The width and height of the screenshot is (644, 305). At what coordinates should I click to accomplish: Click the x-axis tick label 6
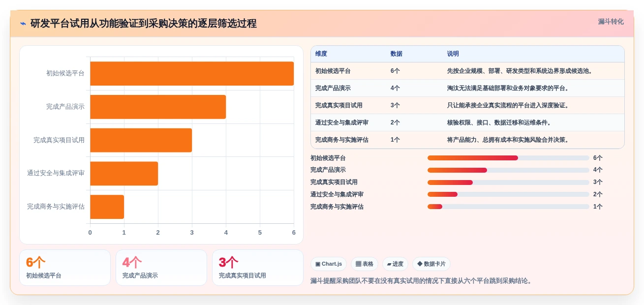tap(294, 233)
